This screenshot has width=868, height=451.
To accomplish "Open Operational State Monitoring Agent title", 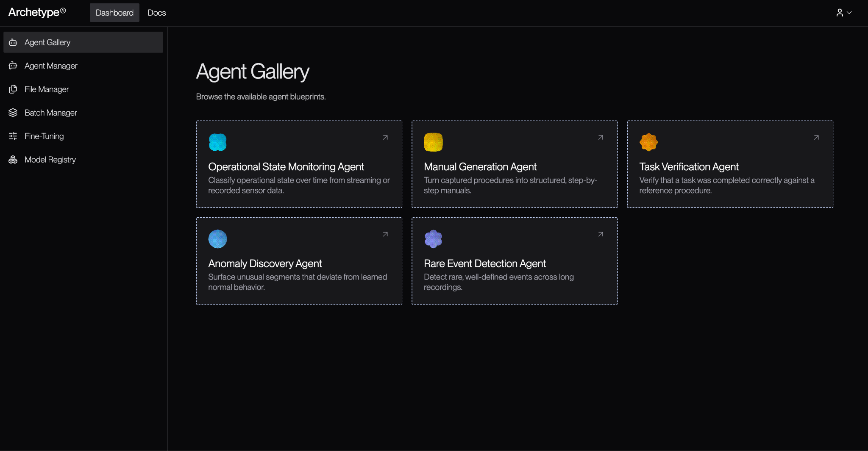I will [x=286, y=167].
